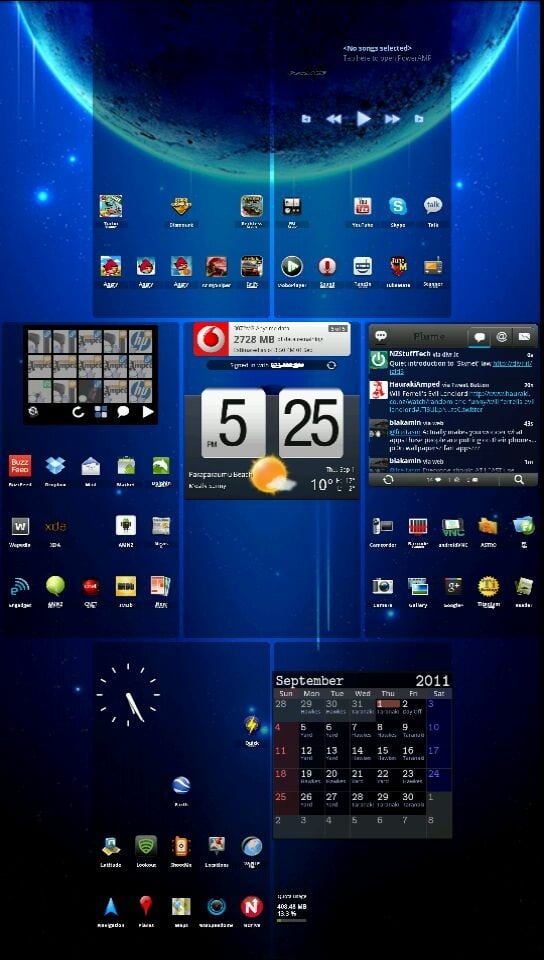Screen dimensions: 544x960
Task: Switch to mentions tab in Plume widget
Action: [x=502, y=336]
